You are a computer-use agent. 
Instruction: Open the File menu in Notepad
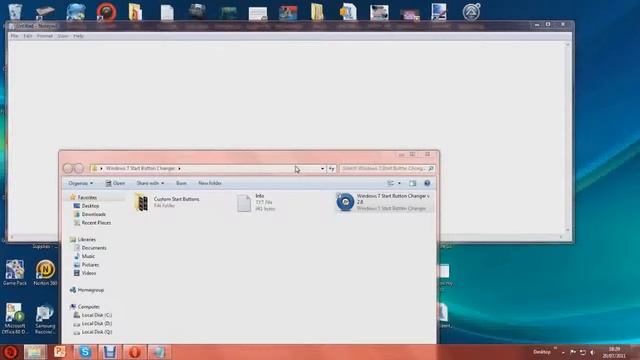click(14, 36)
